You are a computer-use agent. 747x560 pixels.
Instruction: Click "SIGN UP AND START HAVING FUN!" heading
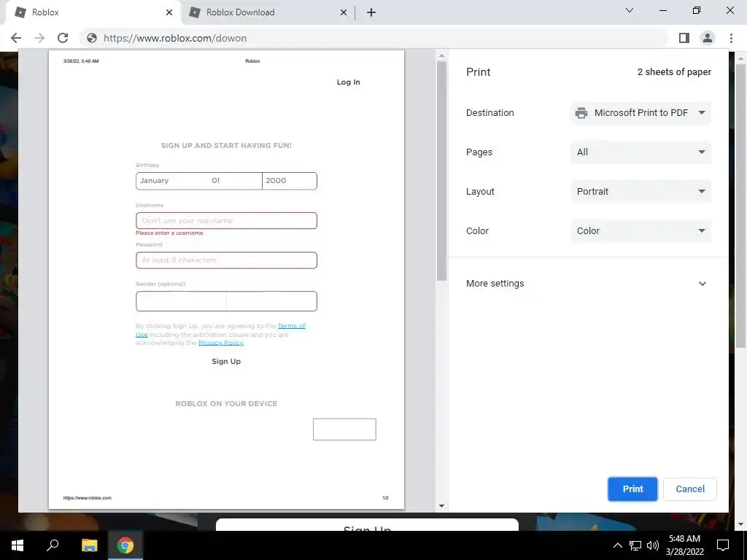[226, 145]
